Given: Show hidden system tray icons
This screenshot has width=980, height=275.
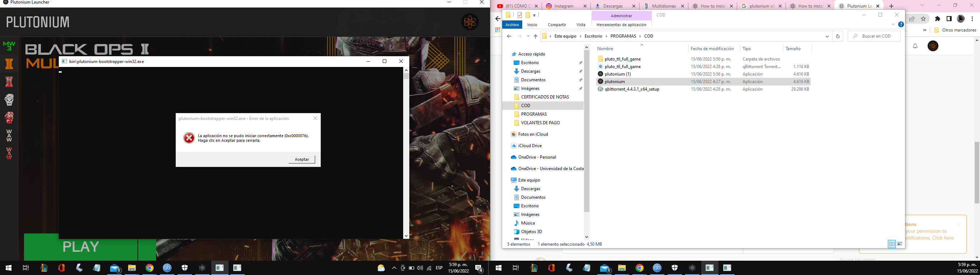Looking at the screenshot, I should tap(394, 268).
